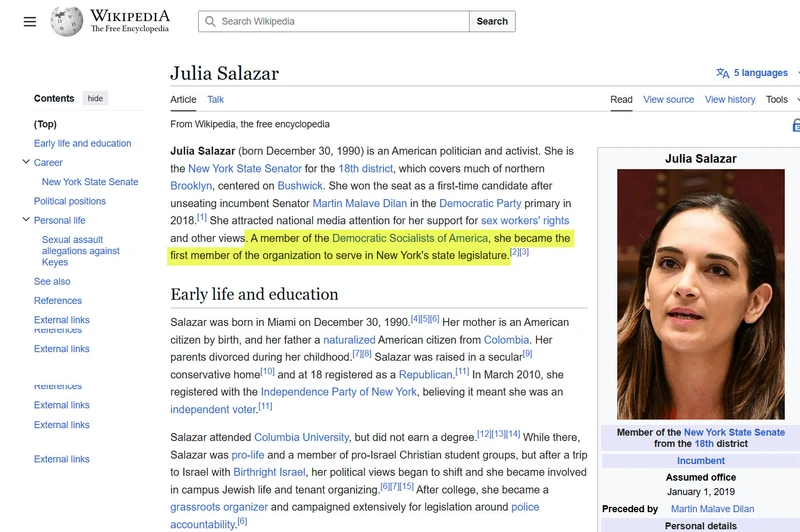Open New York State Senate link in infobox
Screen dimensions: 800x532
point(734,432)
